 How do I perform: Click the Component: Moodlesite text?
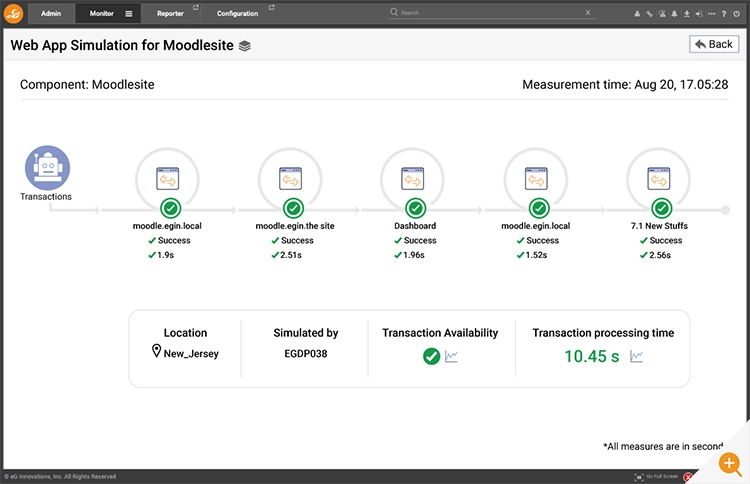click(87, 85)
